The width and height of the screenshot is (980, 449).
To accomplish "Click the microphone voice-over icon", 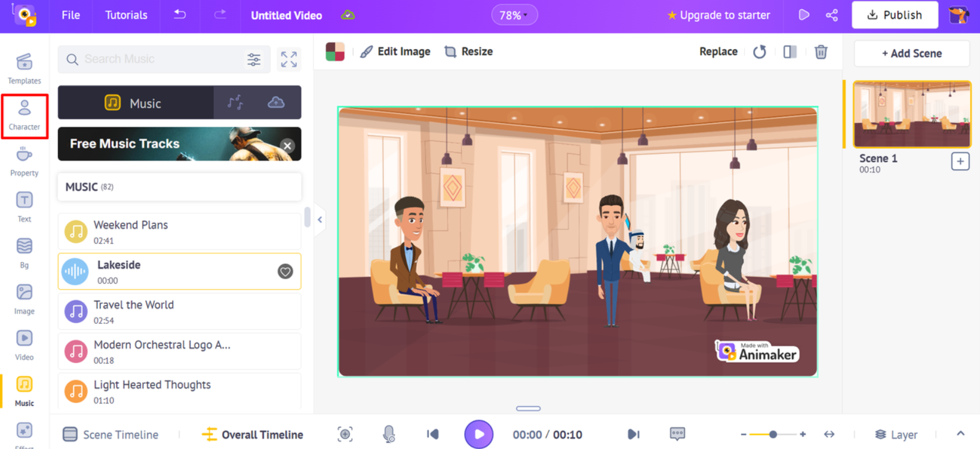I will coord(389,434).
